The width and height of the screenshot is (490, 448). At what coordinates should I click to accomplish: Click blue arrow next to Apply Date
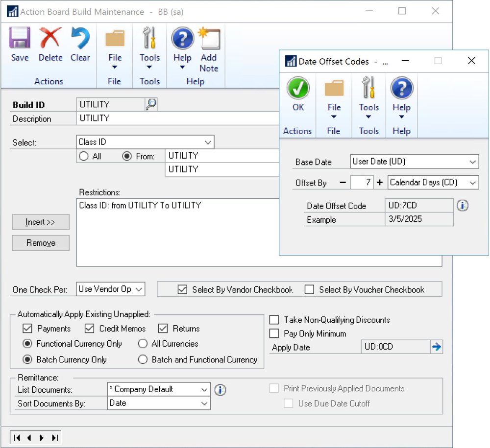436,347
